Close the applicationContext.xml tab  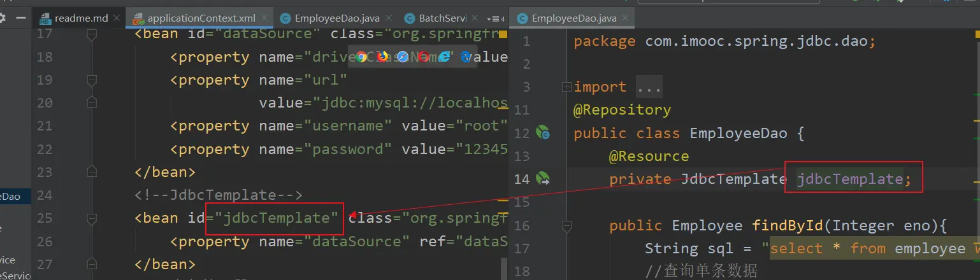tap(265, 18)
